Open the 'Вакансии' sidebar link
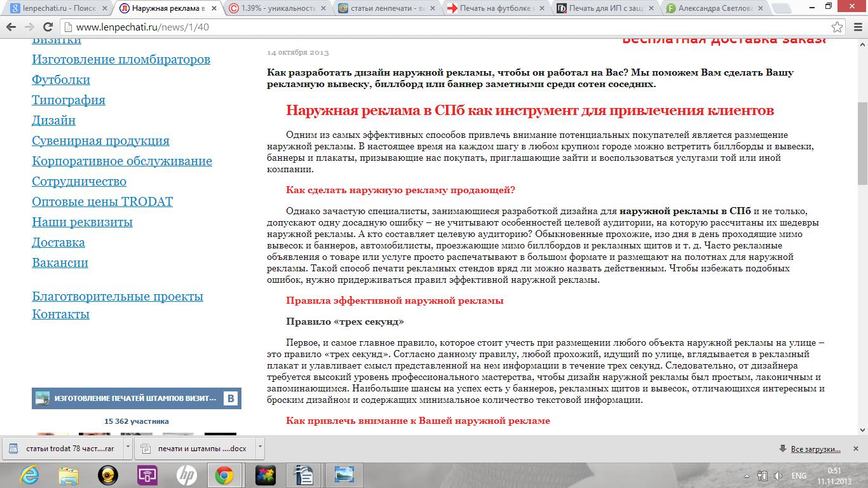The image size is (868, 488). (x=60, y=263)
